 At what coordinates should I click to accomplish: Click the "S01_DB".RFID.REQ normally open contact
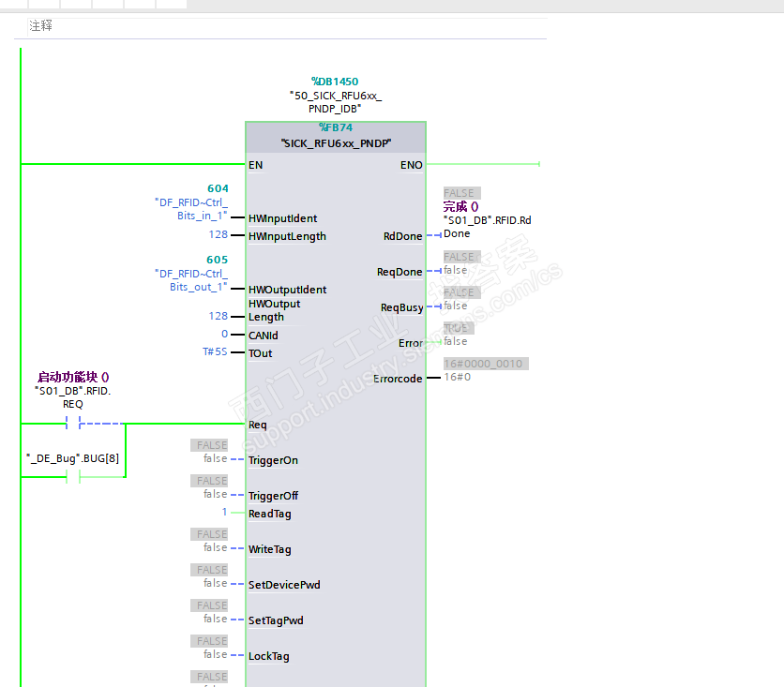coord(73,424)
